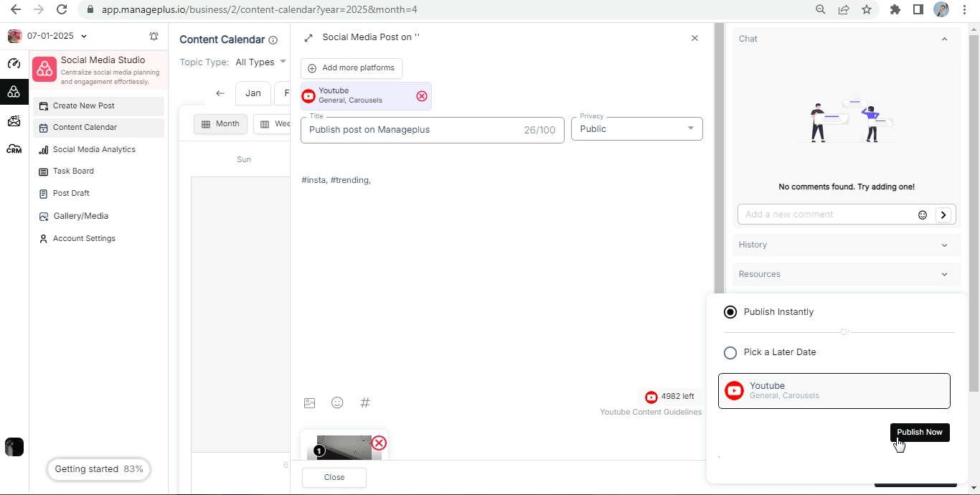Click the 4982 left character counter
980x495 pixels.
click(x=670, y=397)
